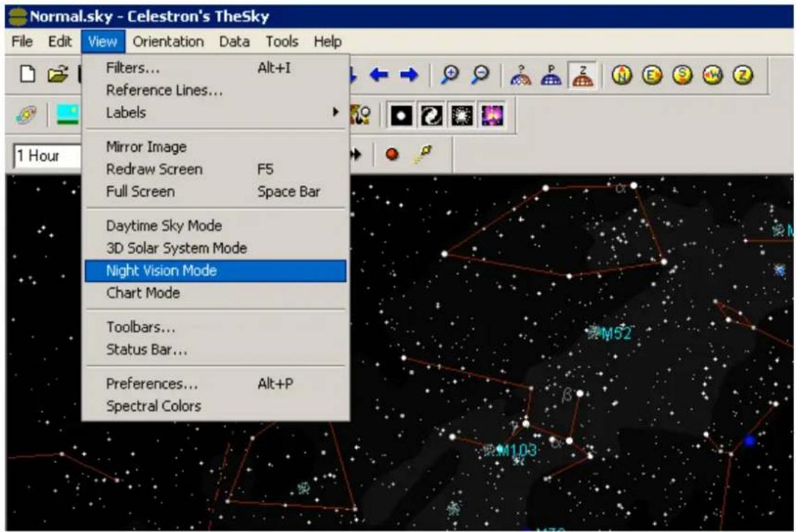Select Full Screen menu entry
The height and width of the screenshot is (532, 796).
click(216, 191)
